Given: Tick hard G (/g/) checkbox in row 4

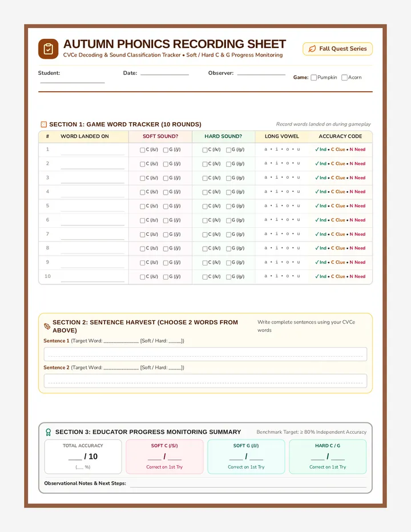Looking at the screenshot, I should [228, 192].
